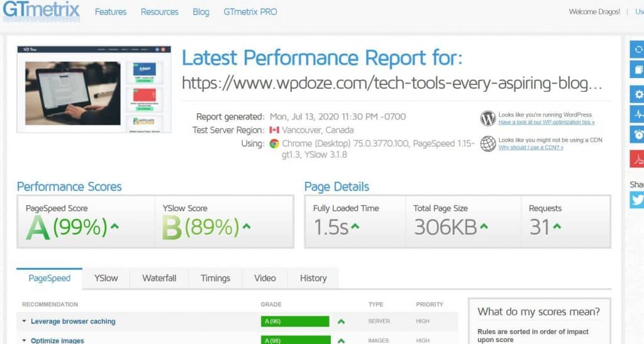
Task: Click the CDN globe icon
Action: click(488, 143)
